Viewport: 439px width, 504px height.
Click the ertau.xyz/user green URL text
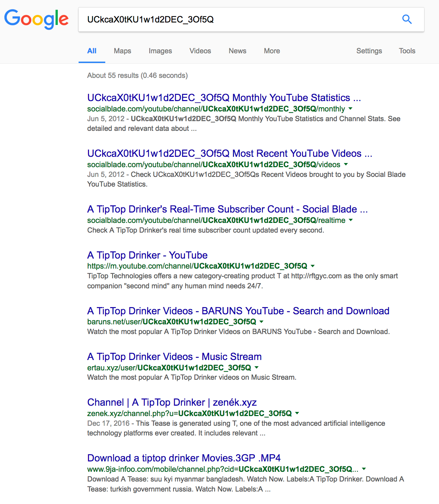click(169, 368)
